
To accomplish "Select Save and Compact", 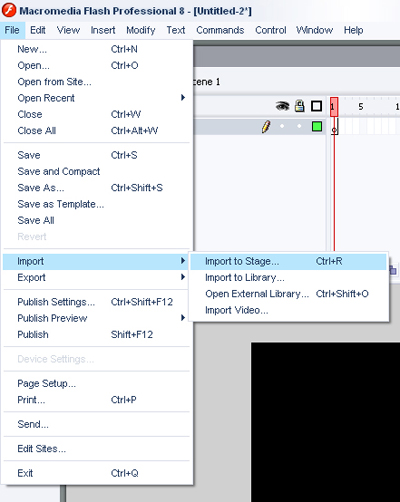I will point(97,172).
